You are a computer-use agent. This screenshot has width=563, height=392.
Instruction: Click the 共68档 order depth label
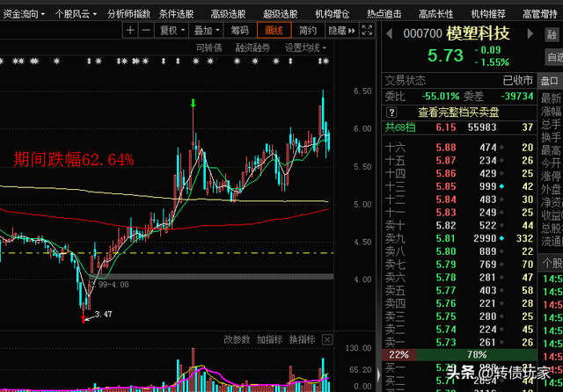pos(400,127)
